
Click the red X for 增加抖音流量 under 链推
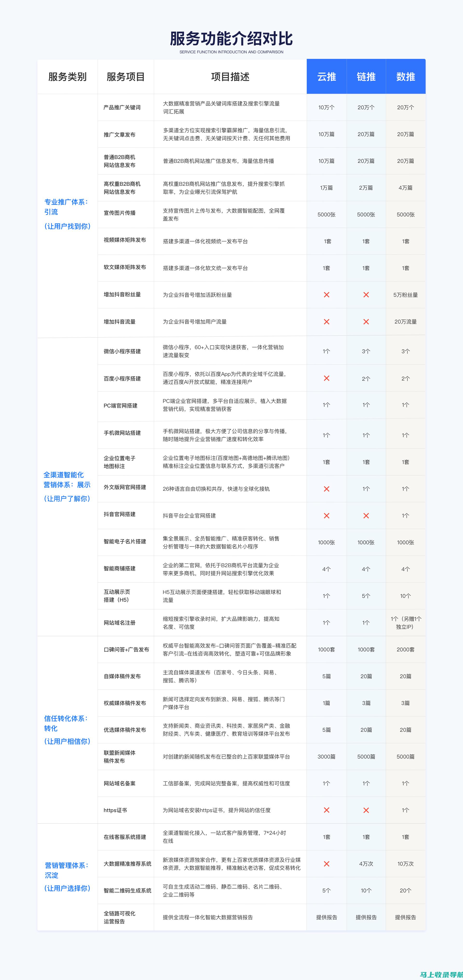coord(366,322)
